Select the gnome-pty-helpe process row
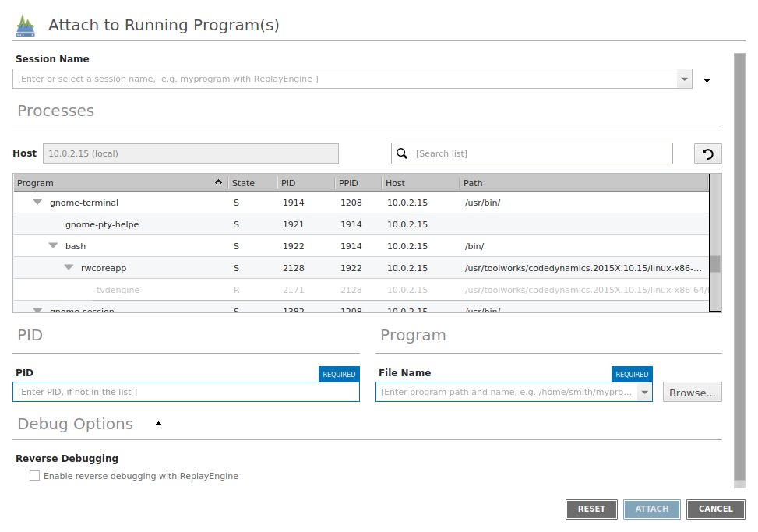 tap(102, 224)
